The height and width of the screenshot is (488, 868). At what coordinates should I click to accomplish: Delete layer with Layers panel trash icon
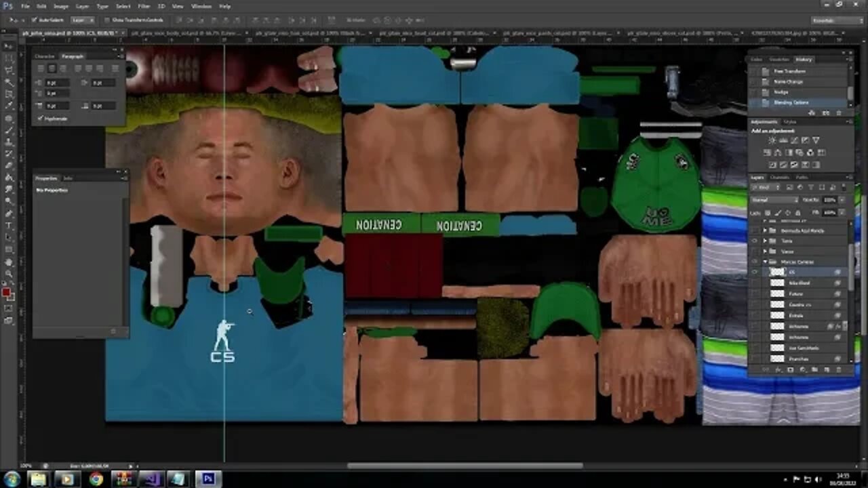[x=839, y=370]
